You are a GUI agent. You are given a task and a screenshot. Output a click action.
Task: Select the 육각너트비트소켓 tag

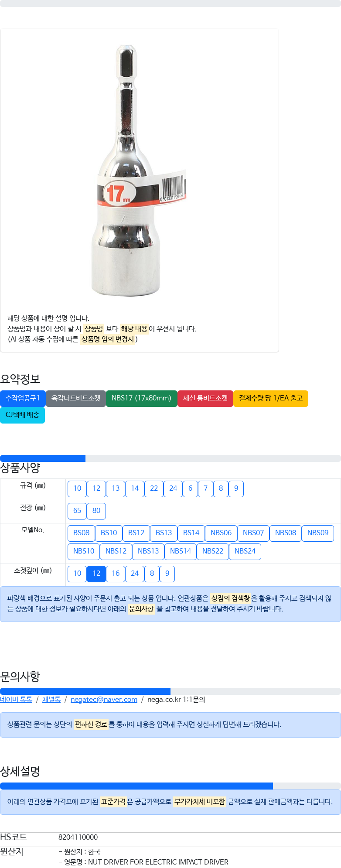click(76, 399)
